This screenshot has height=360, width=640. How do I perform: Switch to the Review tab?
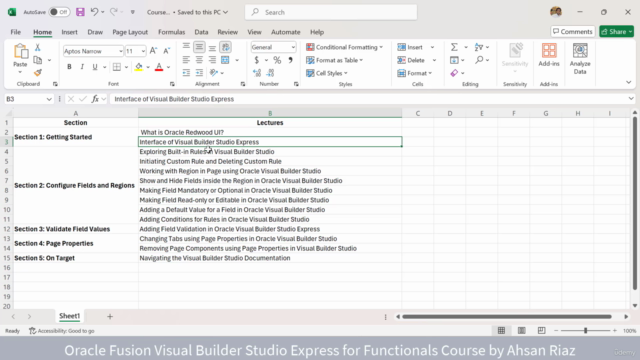227,32
